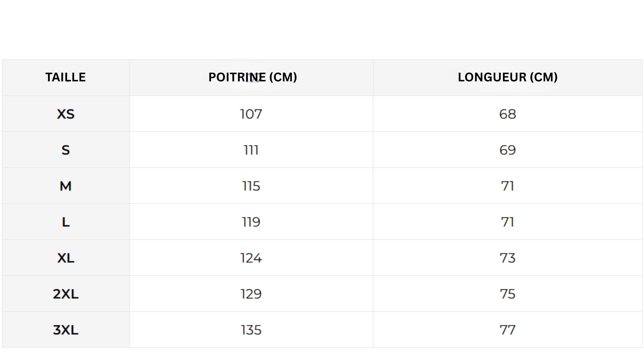644x356 pixels.
Task: Click the LONGUEUR (CM) column header
Action: [508, 77]
